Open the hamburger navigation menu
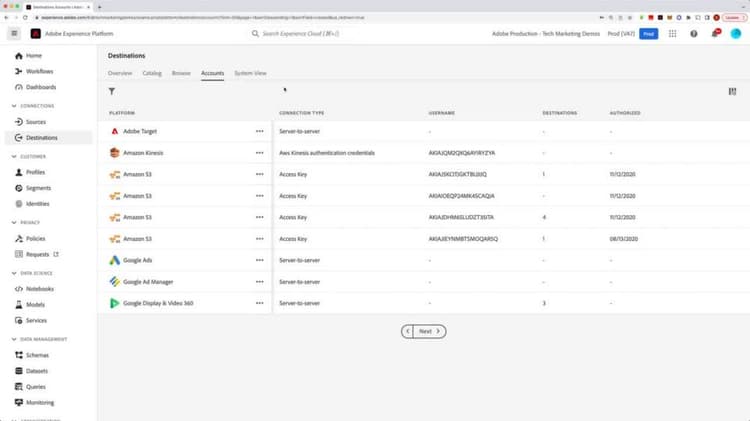 (14, 33)
